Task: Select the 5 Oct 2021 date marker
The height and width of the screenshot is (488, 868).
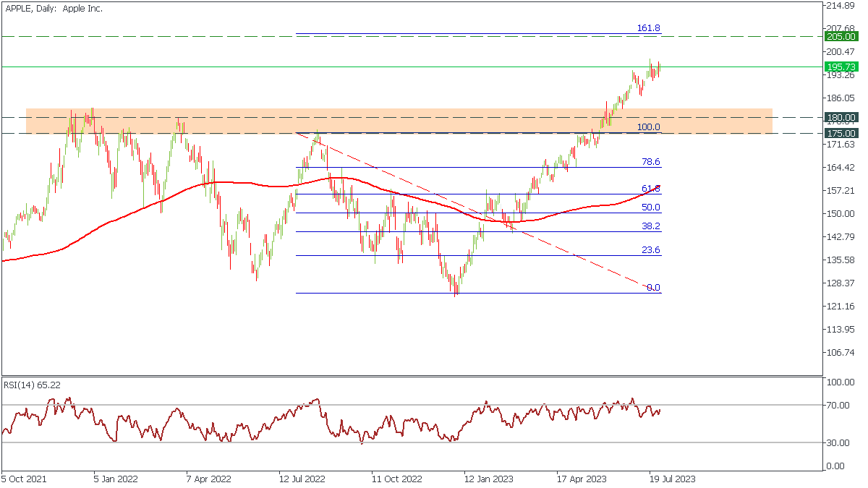Action: [x=22, y=479]
